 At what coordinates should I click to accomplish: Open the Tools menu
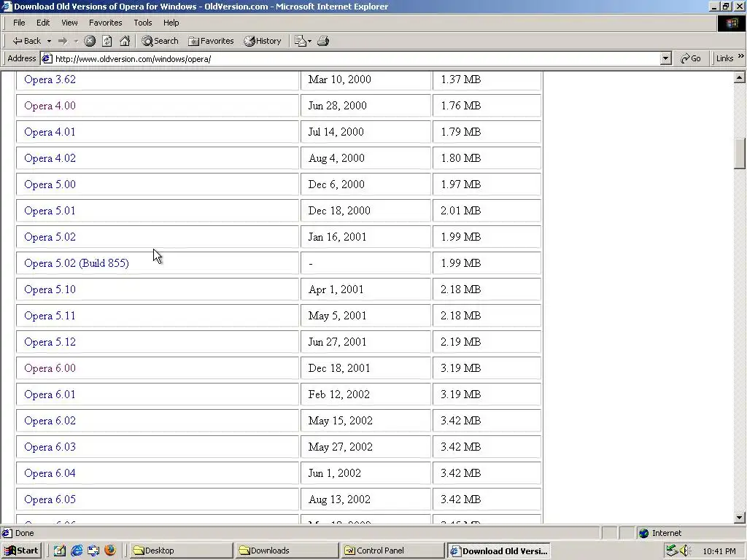pyautogui.click(x=142, y=23)
